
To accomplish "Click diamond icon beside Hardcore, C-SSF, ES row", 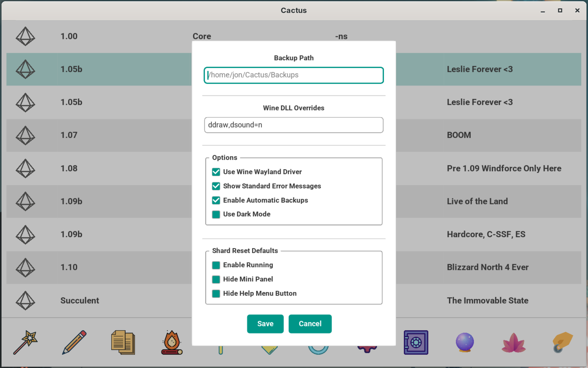I will [x=25, y=235].
